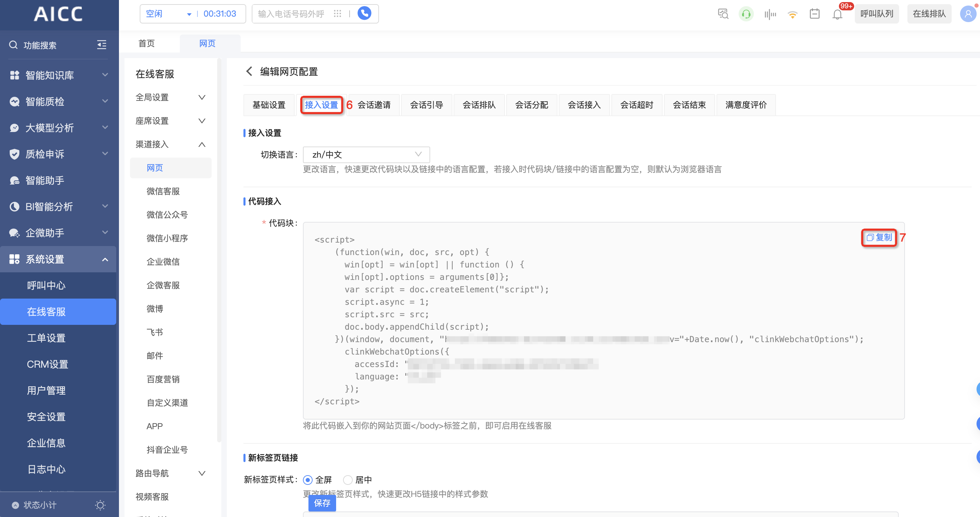Expand the 大模型分析 menu chevron

(x=105, y=127)
